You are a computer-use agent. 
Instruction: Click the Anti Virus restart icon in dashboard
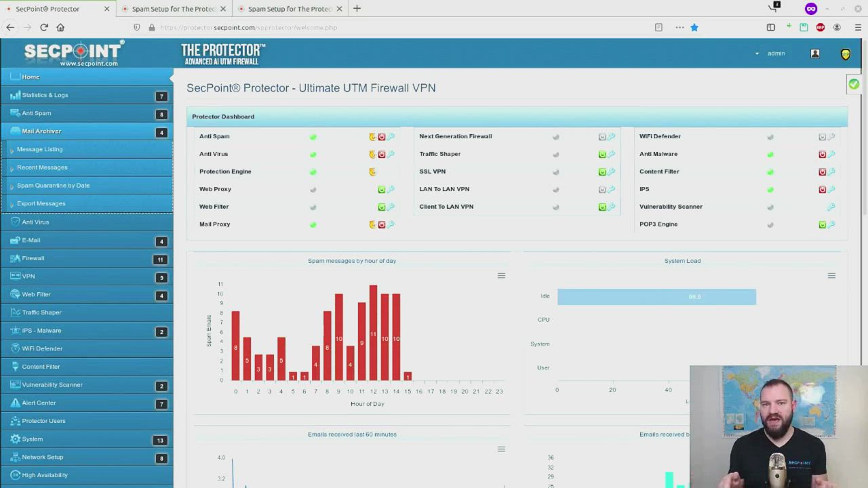point(372,154)
